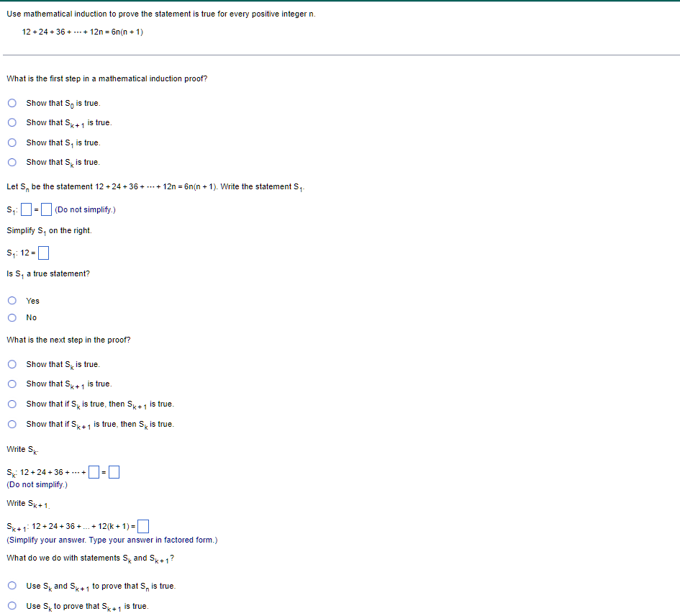Select "Show that Sk is true" next-step option
This screenshot has height=616, width=680.
(12, 364)
